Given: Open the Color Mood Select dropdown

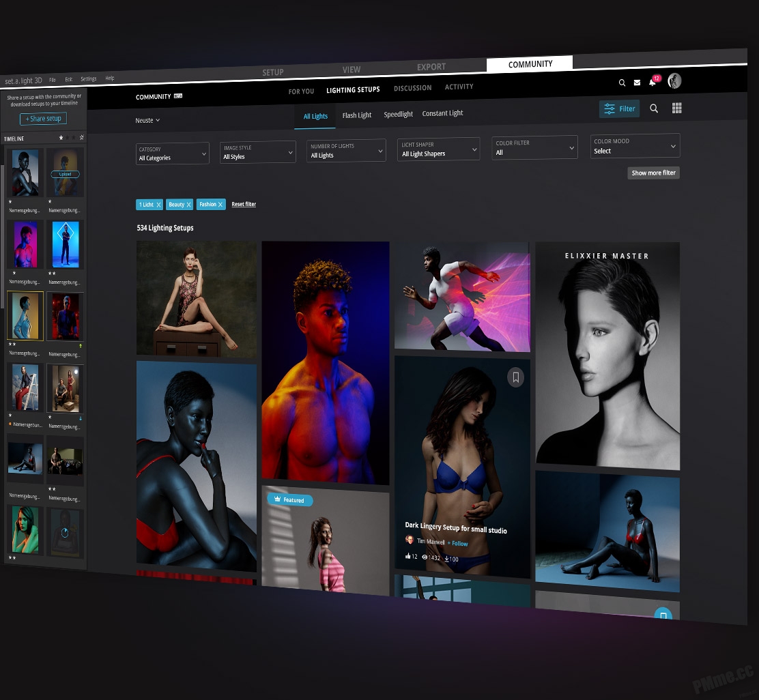Looking at the screenshot, I should pyautogui.click(x=635, y=145).
